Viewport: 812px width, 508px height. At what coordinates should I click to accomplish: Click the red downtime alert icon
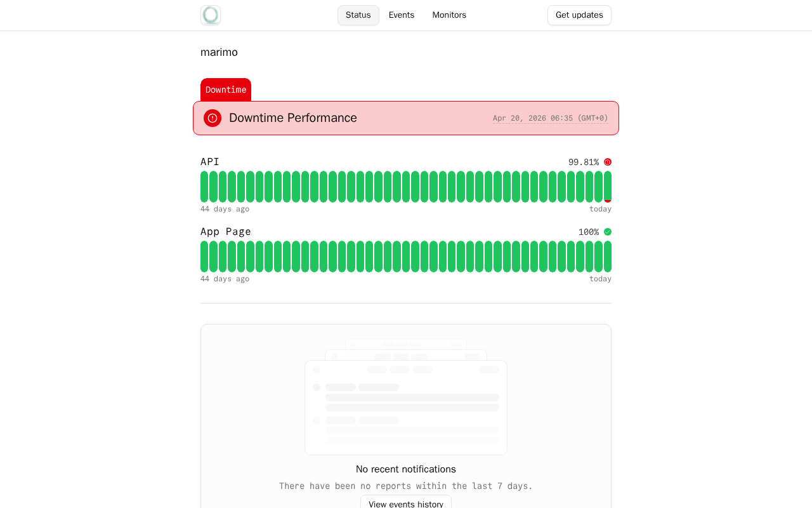pyautogui.click(x=213, y=118)
